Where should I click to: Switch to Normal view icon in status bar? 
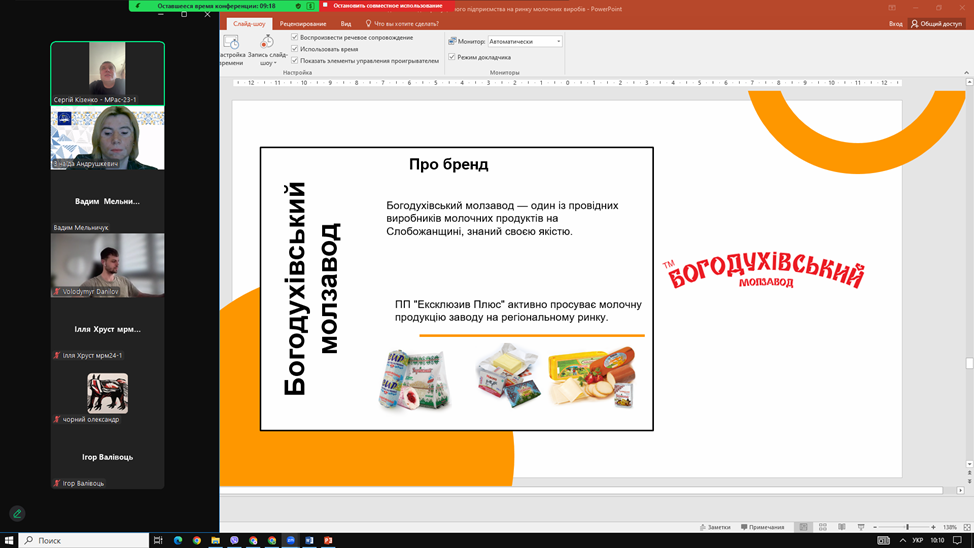point(803,527)
